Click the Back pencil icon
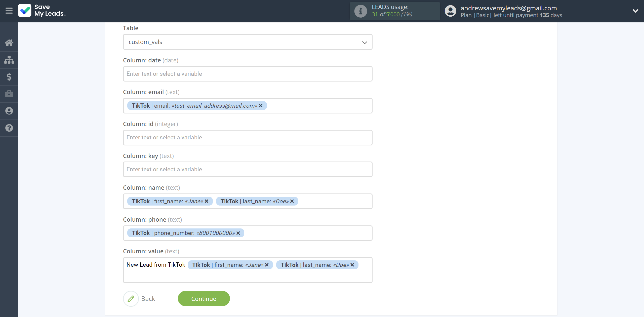The image size is (644, 317). tap(131, 299)
